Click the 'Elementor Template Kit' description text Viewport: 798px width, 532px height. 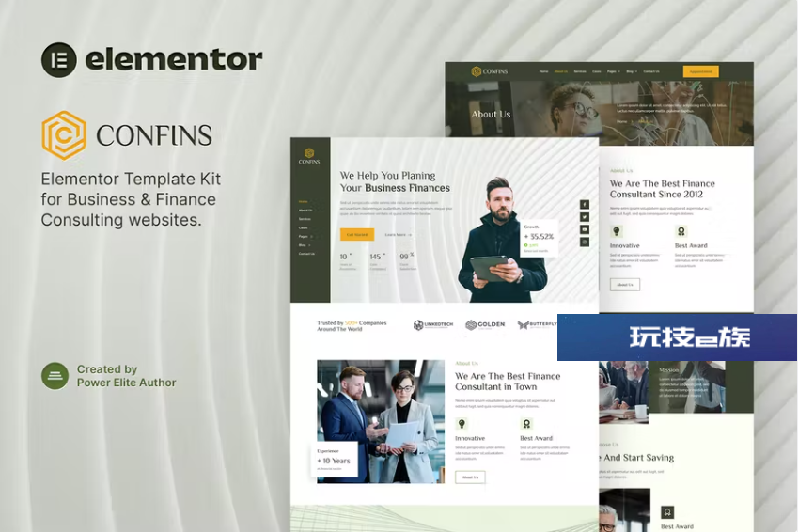pos(131,199)
